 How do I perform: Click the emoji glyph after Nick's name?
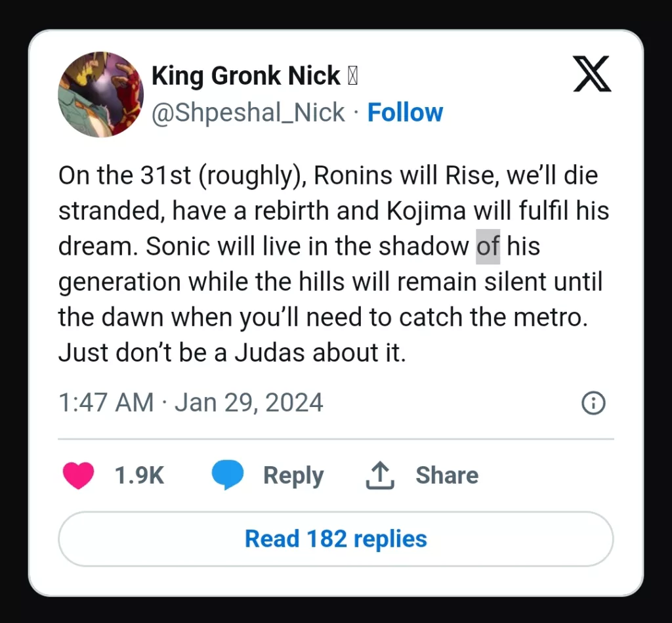(x=352, y=77)
